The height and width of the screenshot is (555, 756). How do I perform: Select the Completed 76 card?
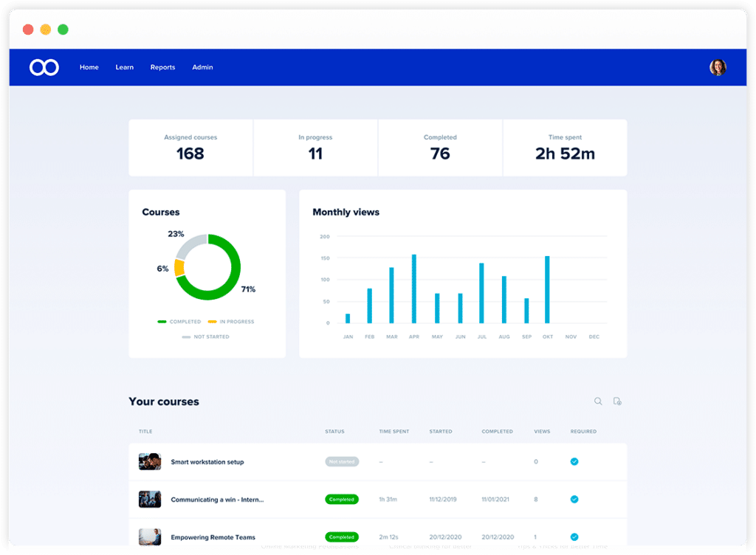coord(440,148)
